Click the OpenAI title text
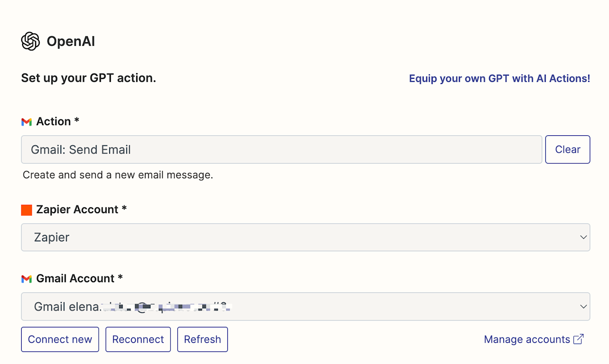This screenshot has height=364, width=609. 70,42
